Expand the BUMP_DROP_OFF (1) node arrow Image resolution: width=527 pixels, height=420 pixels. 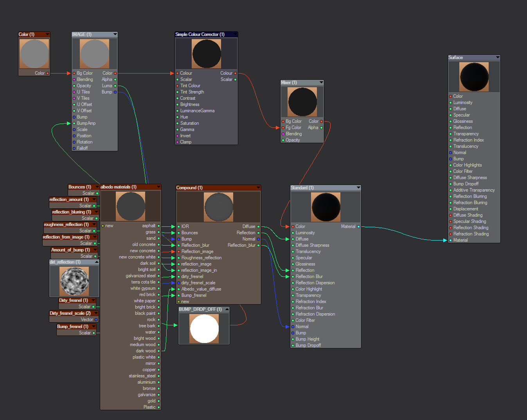tap(227, 309)
